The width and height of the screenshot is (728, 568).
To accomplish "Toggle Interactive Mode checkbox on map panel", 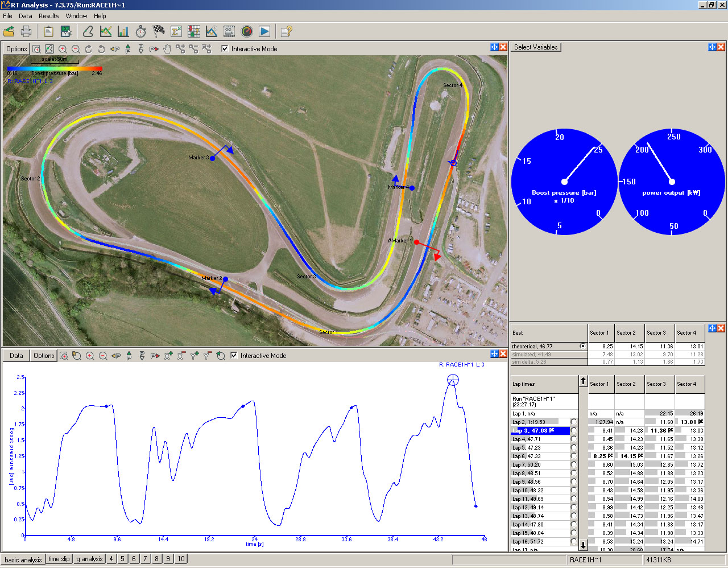I will pos(225,49).
